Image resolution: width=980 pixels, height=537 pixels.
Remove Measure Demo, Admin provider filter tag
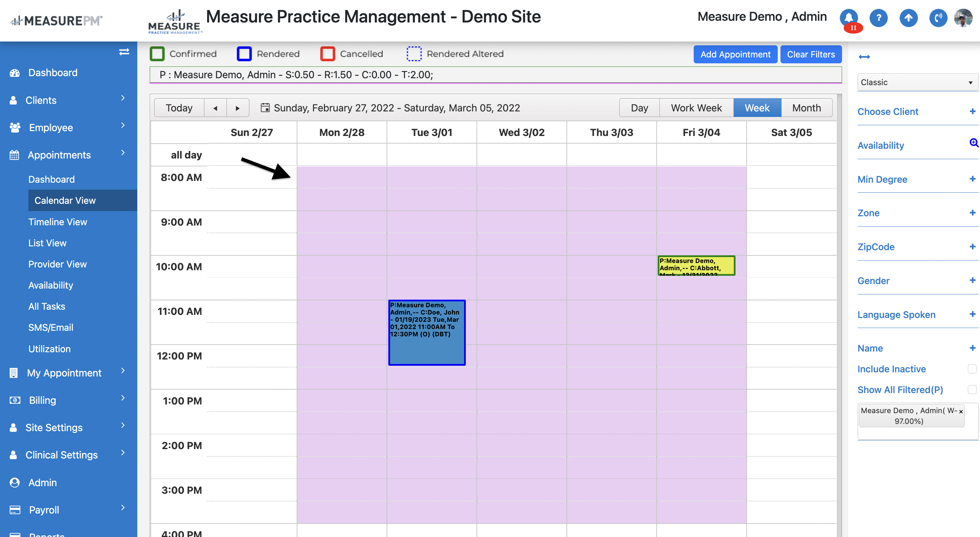tap(961, 411)
